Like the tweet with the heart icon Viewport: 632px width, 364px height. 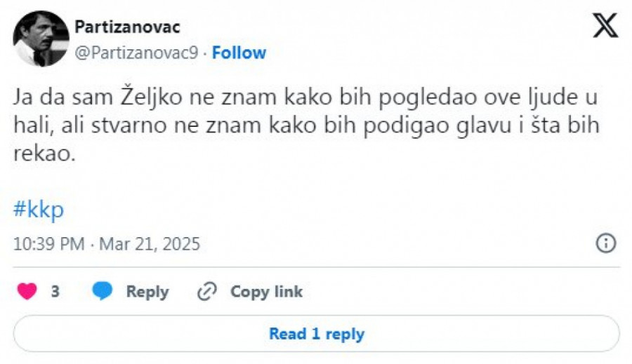click(27, 292)
